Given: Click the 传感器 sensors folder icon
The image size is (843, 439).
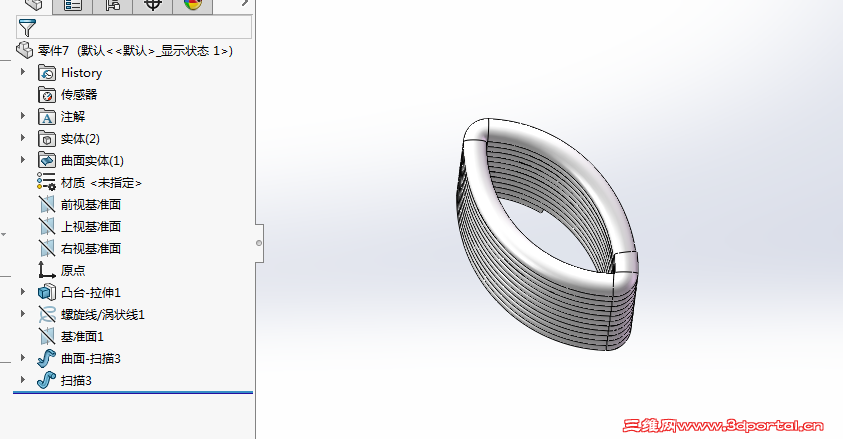Looking at the screenshot, I should point(47,95).
